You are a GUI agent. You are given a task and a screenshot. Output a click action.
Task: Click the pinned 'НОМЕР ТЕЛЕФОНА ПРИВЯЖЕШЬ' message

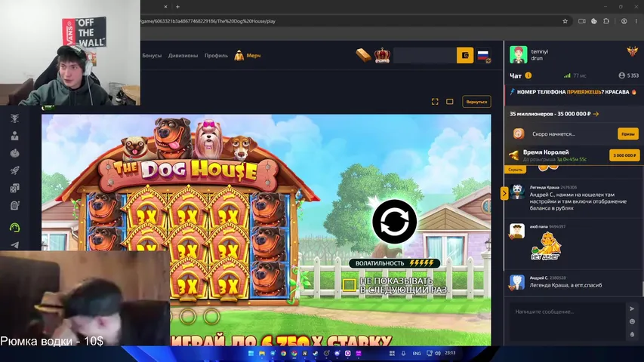pos(573,92)
